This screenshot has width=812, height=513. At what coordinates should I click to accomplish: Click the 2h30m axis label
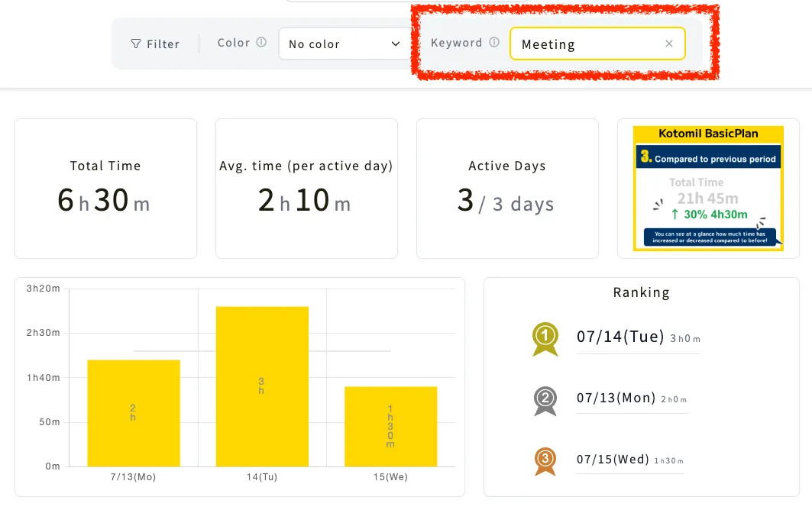coord(43,332)
